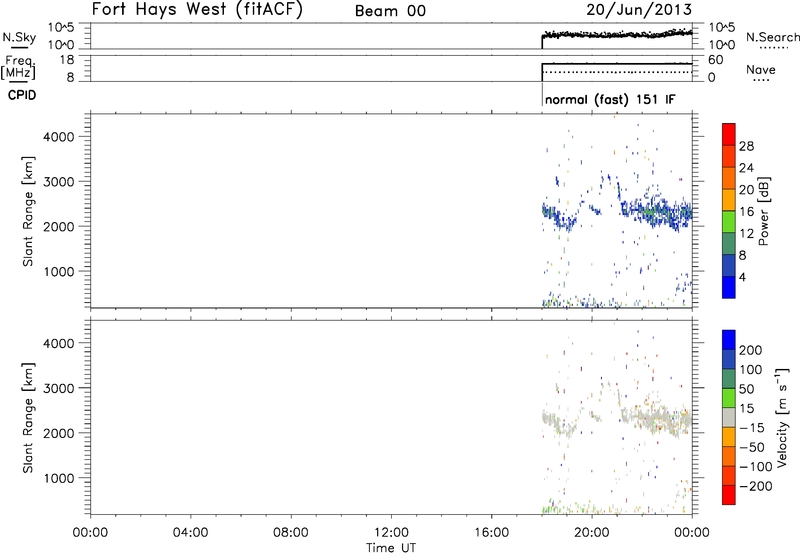This screenshot has height=554, width=800.
Task: Click the '1000' tick on the Power panel
Action: [x=59, y=271]
